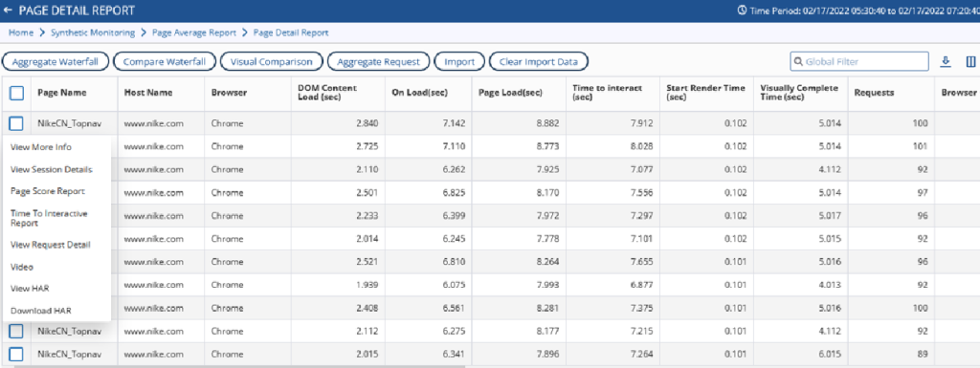Click the Aggregate Waterfall button
Image resolution: width=980 pixels, height=368 pixels.
(56, 62)
